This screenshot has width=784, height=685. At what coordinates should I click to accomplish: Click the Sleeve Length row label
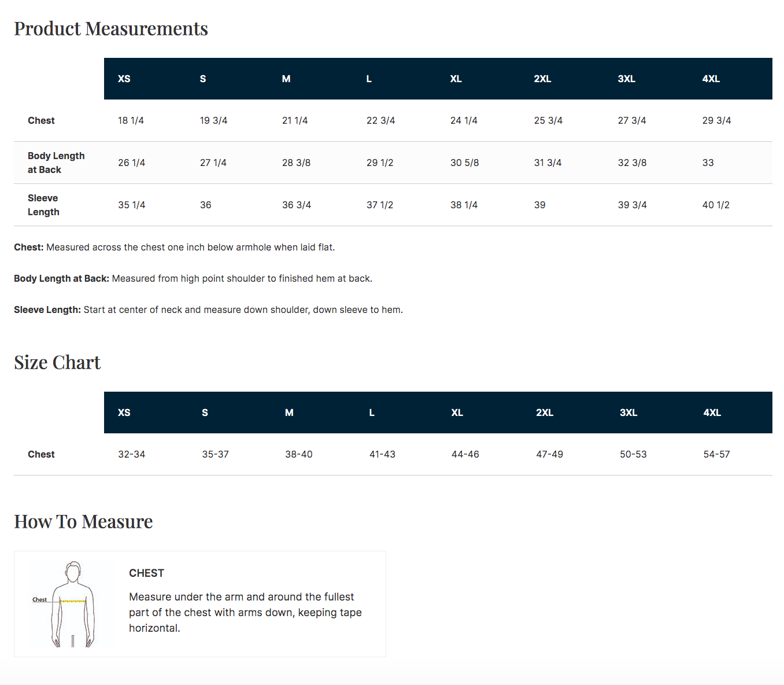click(x=43, y=205)
